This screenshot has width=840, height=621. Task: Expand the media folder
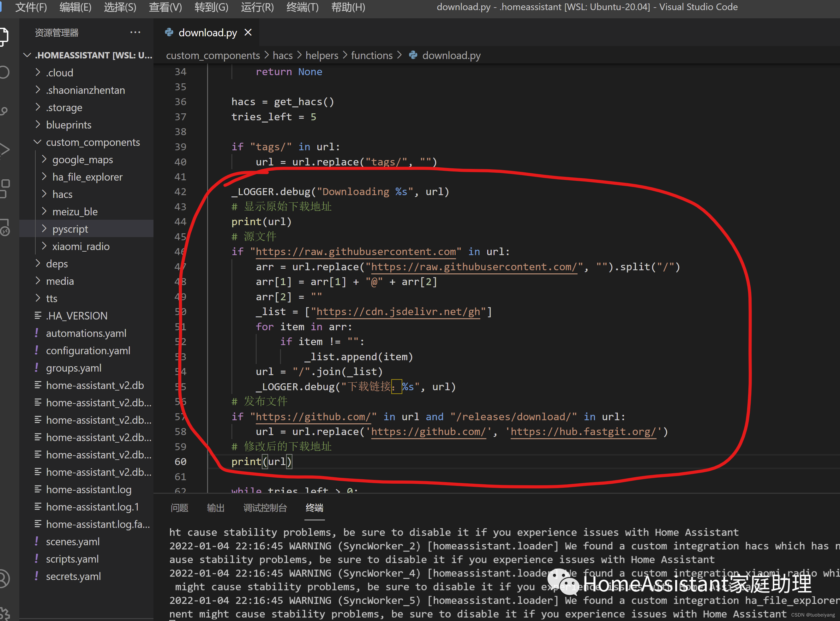[x=87, y=281]
